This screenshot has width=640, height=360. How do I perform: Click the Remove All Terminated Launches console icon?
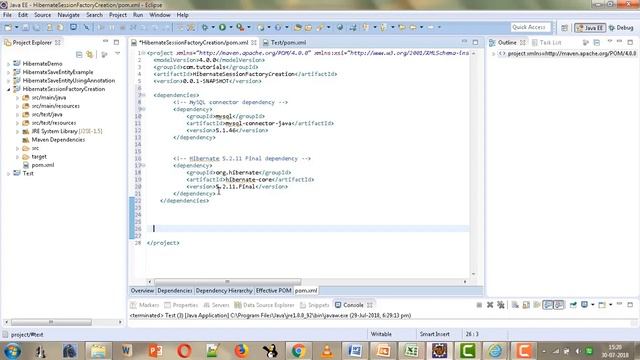click(x=501, y=305)
